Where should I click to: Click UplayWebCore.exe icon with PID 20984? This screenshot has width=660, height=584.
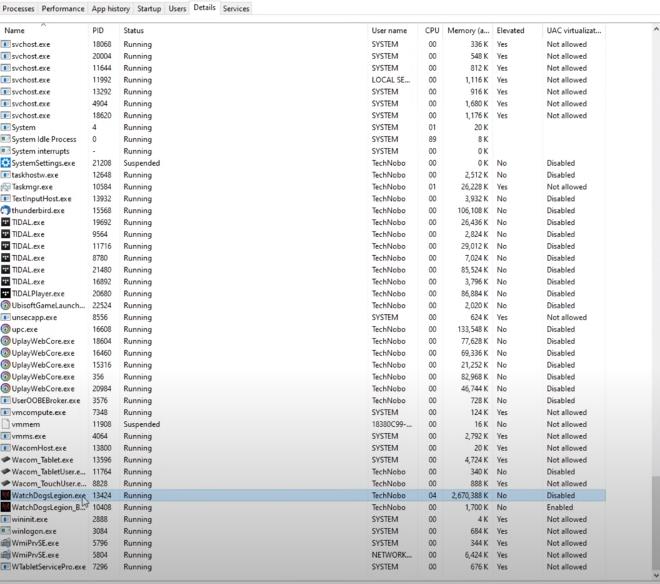(5, 389)
